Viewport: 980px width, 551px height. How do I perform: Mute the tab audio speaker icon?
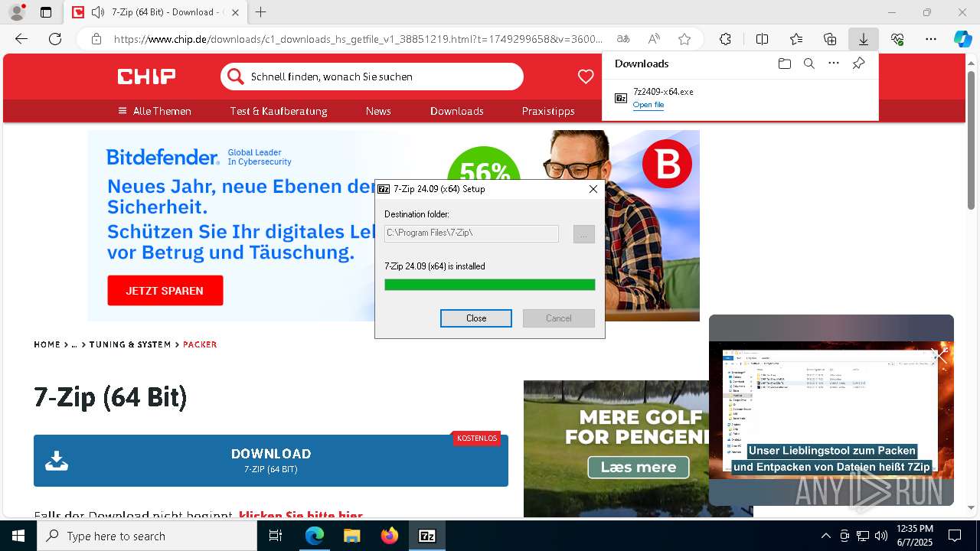(x=97, y=12)
